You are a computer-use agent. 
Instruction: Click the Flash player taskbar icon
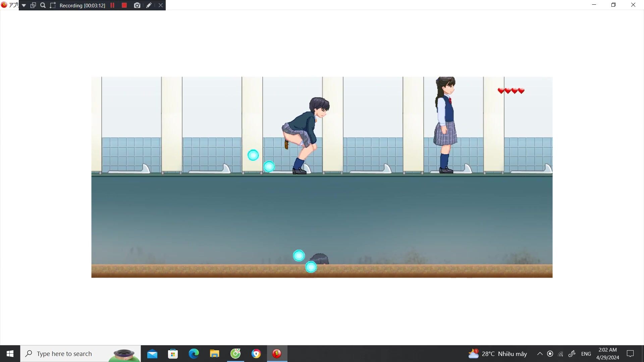pyautogui.click(x=277, y=354)
